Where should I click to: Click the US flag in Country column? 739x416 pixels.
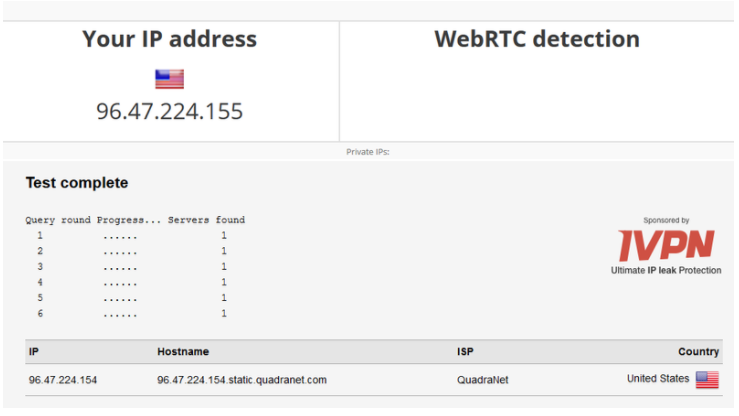[x=707, y=380]
